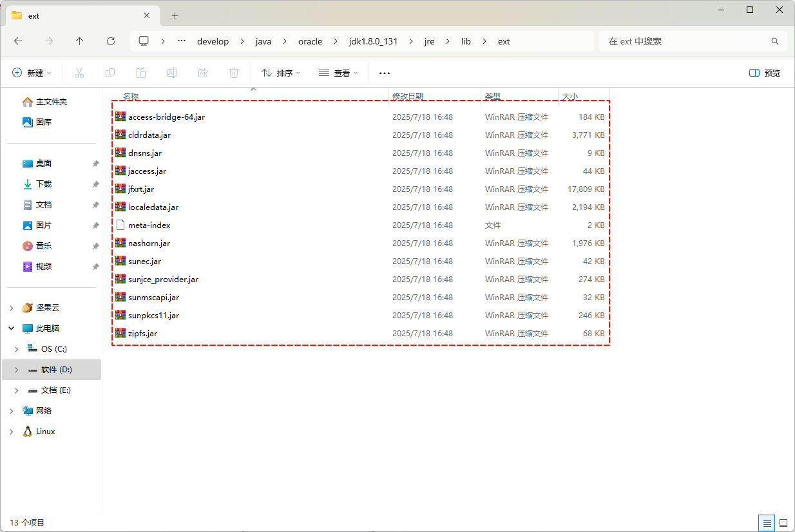Click the Rename icon in toolbar

click(172, 73)
